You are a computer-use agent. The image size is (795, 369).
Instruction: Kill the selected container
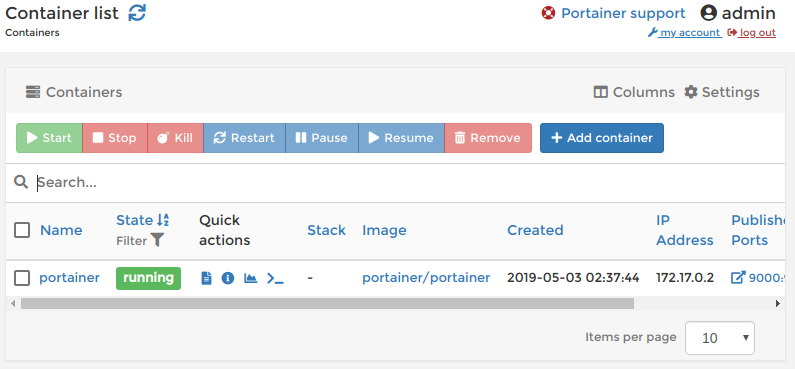(175, 138)
